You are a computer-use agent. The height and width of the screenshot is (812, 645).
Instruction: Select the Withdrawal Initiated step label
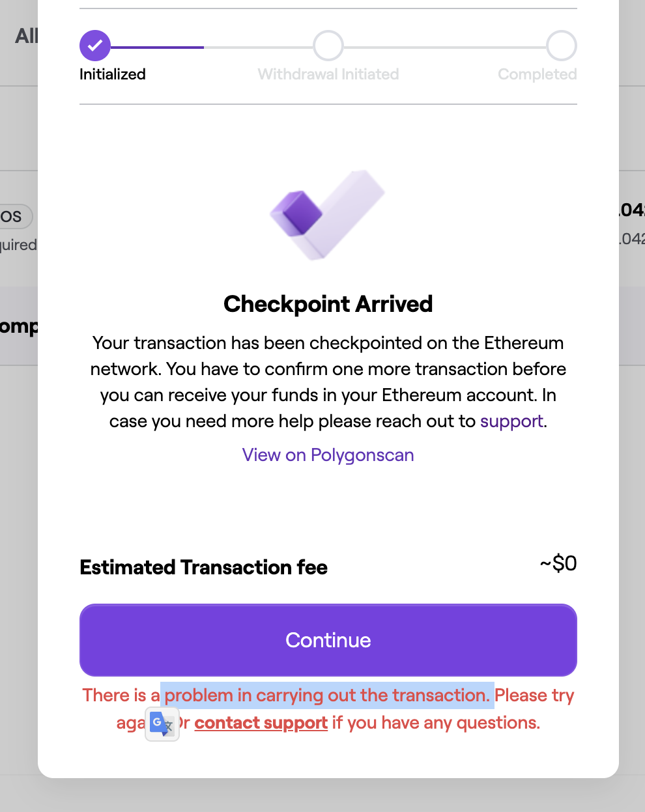pyautogui.click(x=328, y=74)
